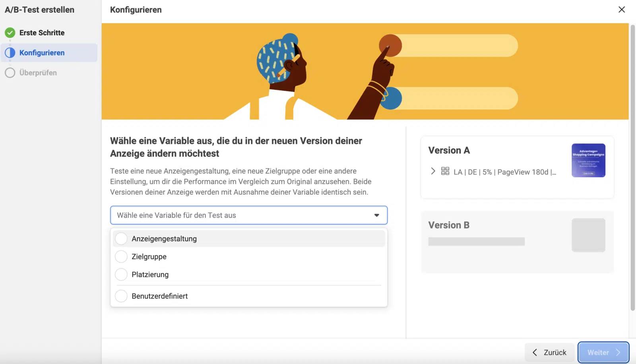Close the A/B test dialog with X

(622, 10)
